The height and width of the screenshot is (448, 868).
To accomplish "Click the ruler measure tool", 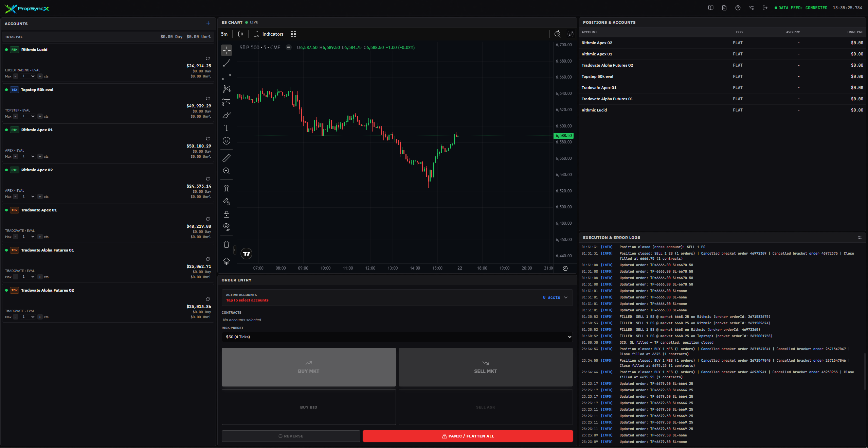I will [227, 158].
